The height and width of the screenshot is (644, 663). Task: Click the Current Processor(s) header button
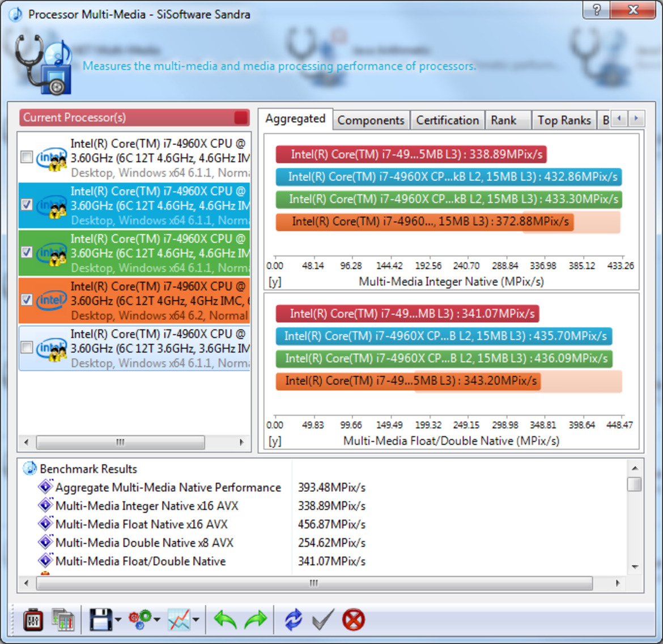pos(134,117)
